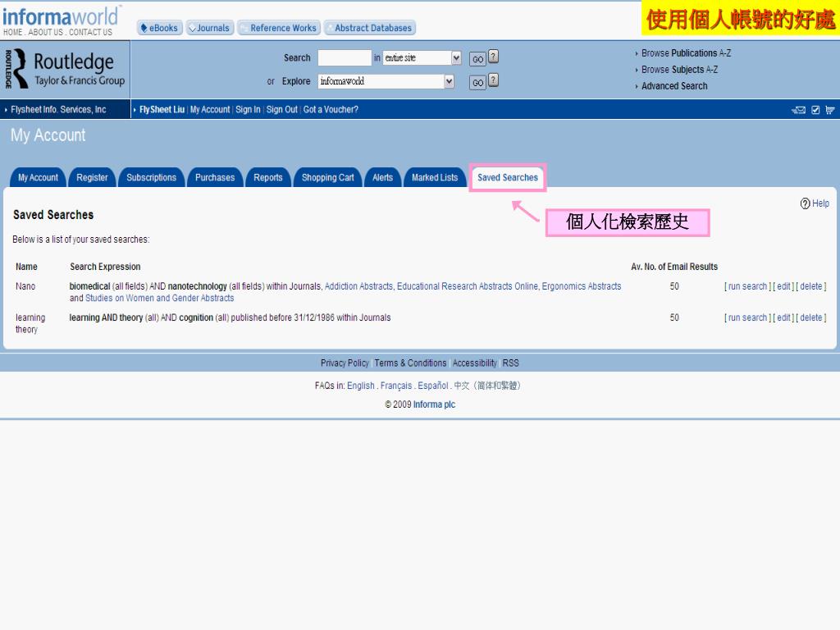The height and width of the screenshot is (630, 840).
Task: Open the English FAQs link
Action: pyautogui.click(x=361, y=386)
